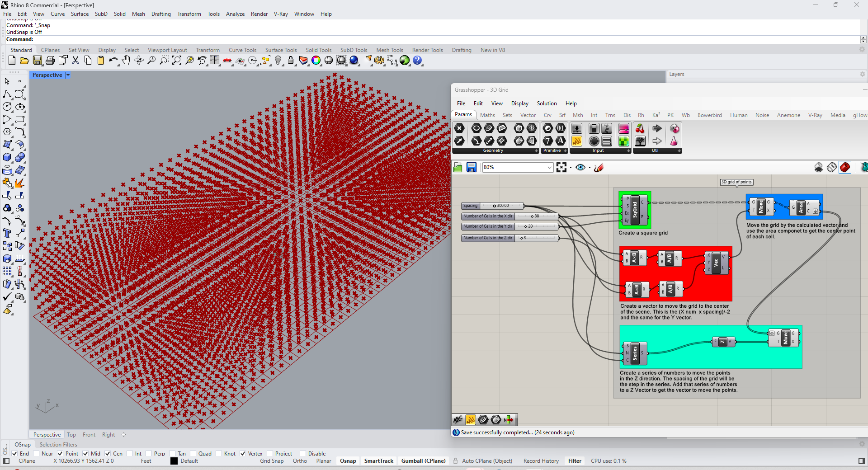Enable the Near osnap checkbox
This screenshot has height=470, width=868.
(x=37, y=454)
